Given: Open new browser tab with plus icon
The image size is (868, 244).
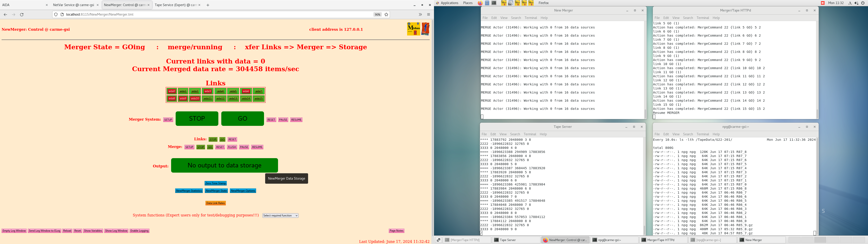Looking at the screenshot, I should [208, 5].
